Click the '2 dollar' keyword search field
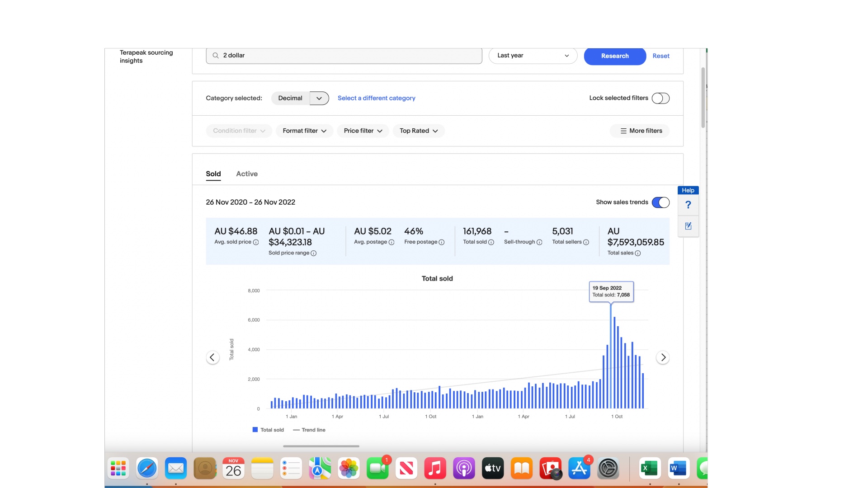 (x=344, y=56)
